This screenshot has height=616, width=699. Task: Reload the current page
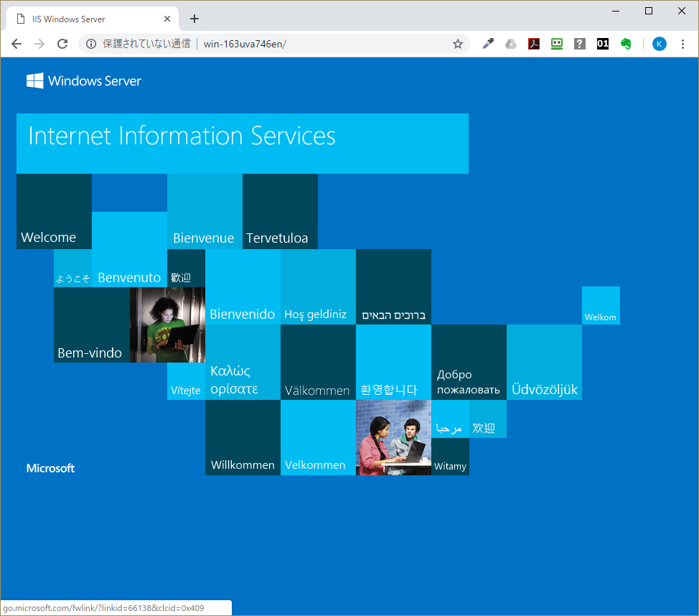coord(62,44)
